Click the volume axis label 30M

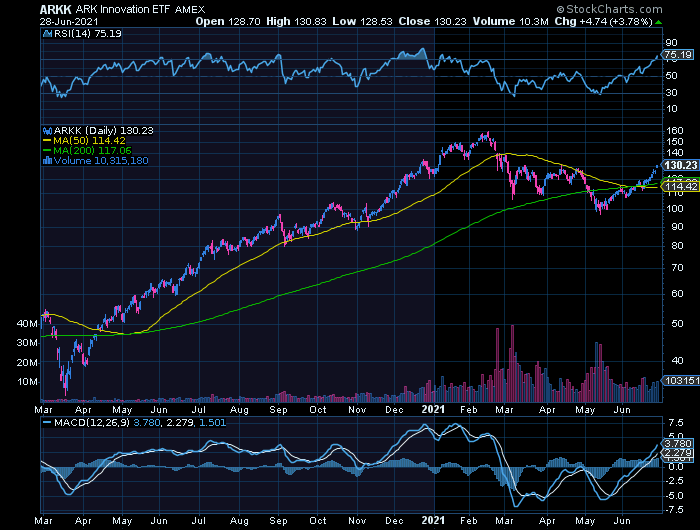[27, 343]
